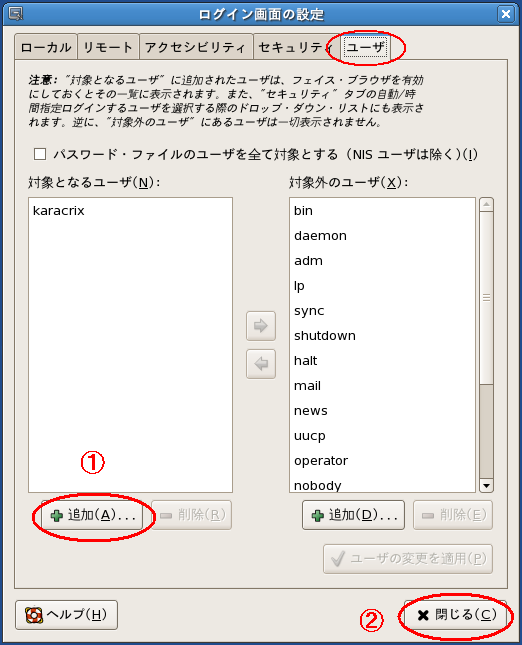Click scrollbar down arrow in excluded users list
Screen dimensions: 522x645
[486, 485]
